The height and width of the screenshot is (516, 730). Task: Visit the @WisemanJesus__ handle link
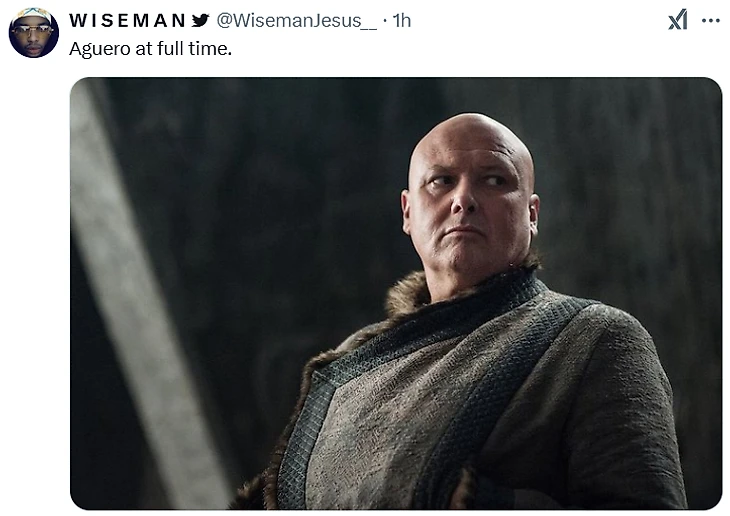coord(297,21)
